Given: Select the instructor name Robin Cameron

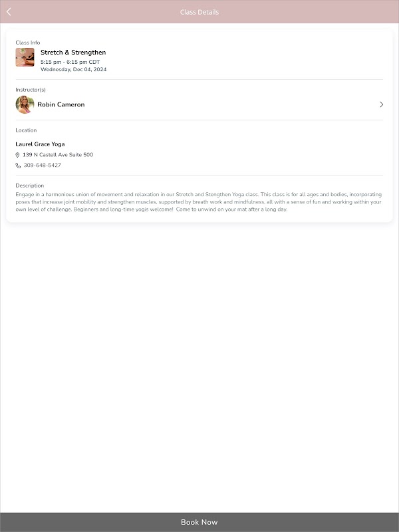Looking at the screenshot, I should (61, 104).
